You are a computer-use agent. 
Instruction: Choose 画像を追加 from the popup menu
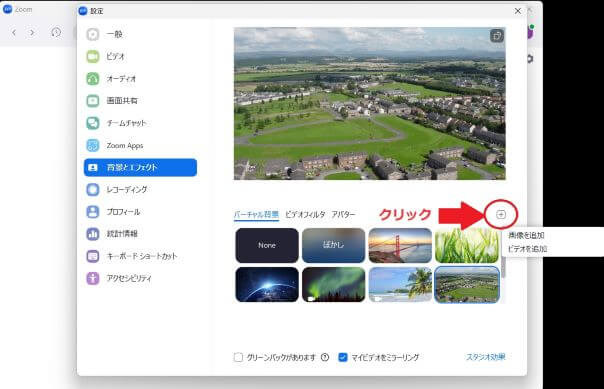point(526,235)
